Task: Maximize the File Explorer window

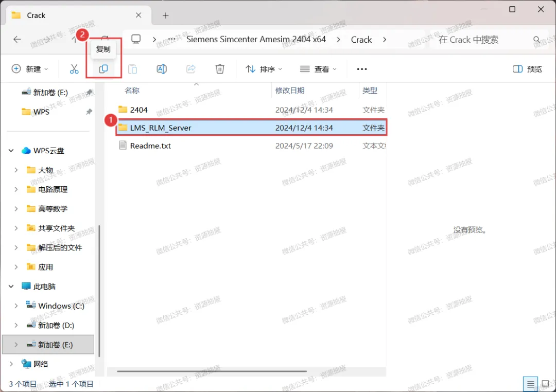Action: (512, 9)
